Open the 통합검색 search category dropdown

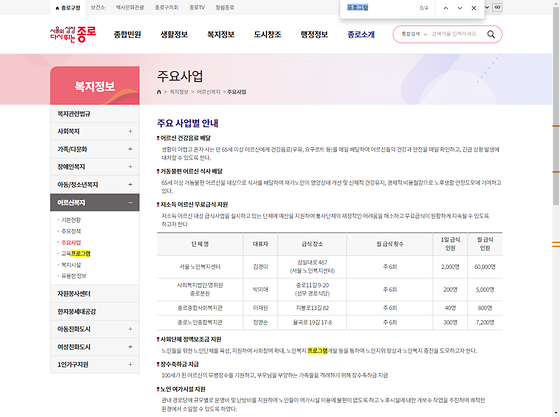click(414, 34)
